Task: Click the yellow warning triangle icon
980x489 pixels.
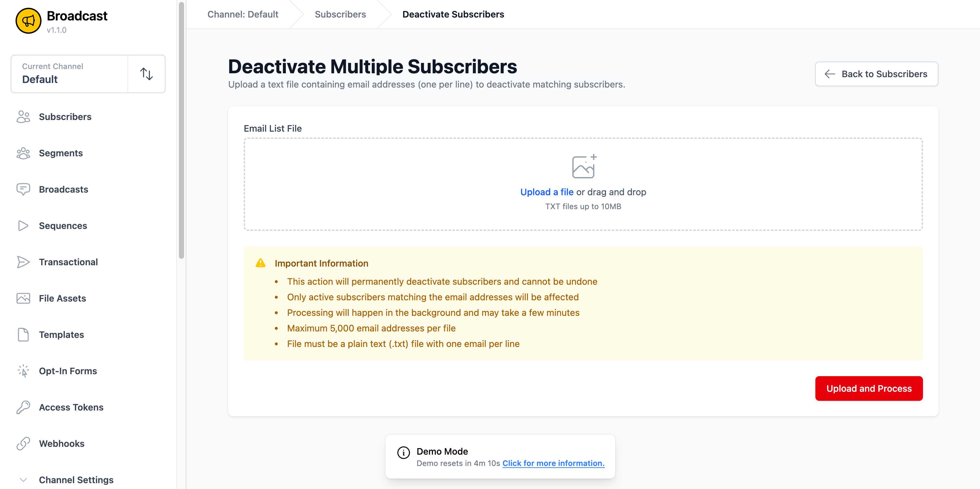Action: tap(261, 263)
